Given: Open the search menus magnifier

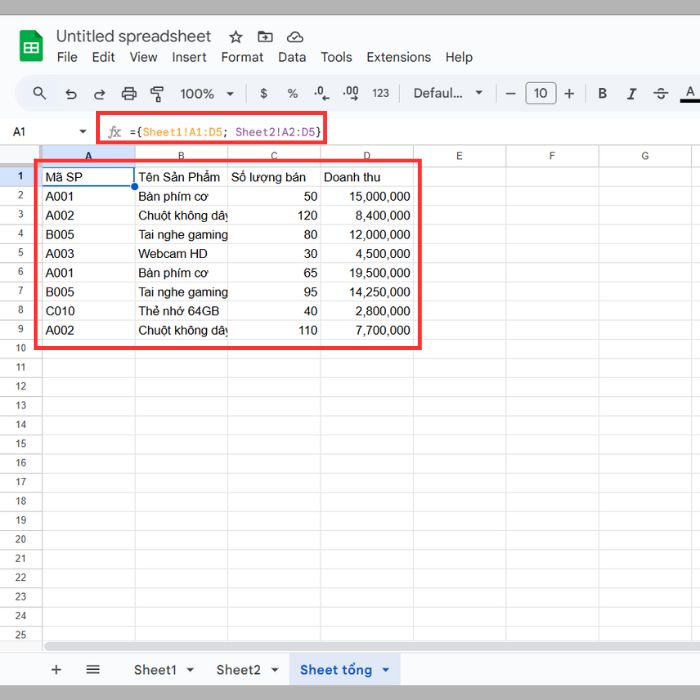Looking at the screenshot, I should click(39, 93).
